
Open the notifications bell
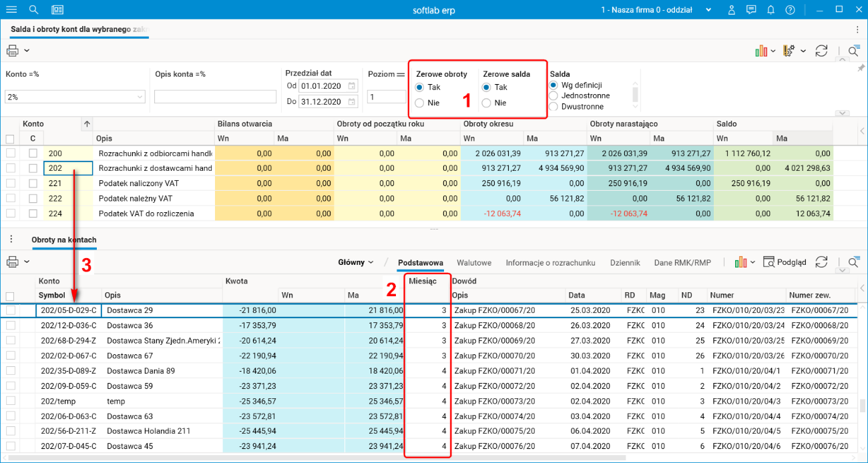pyautogui.click(x=771, y=10)
